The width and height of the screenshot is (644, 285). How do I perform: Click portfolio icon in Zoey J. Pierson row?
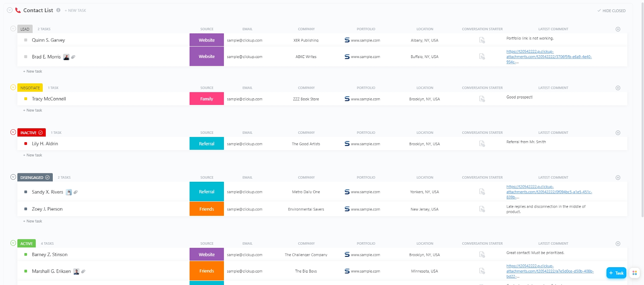point(347,209)
